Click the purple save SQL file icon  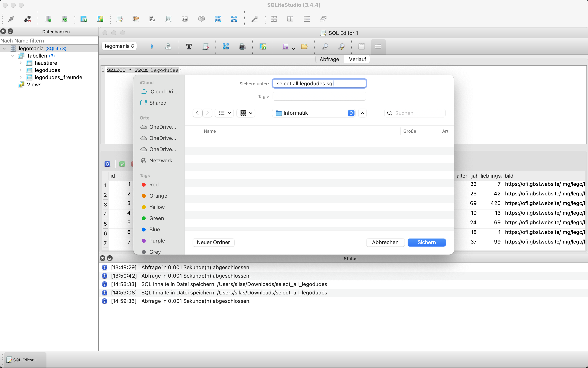(285, 46)
